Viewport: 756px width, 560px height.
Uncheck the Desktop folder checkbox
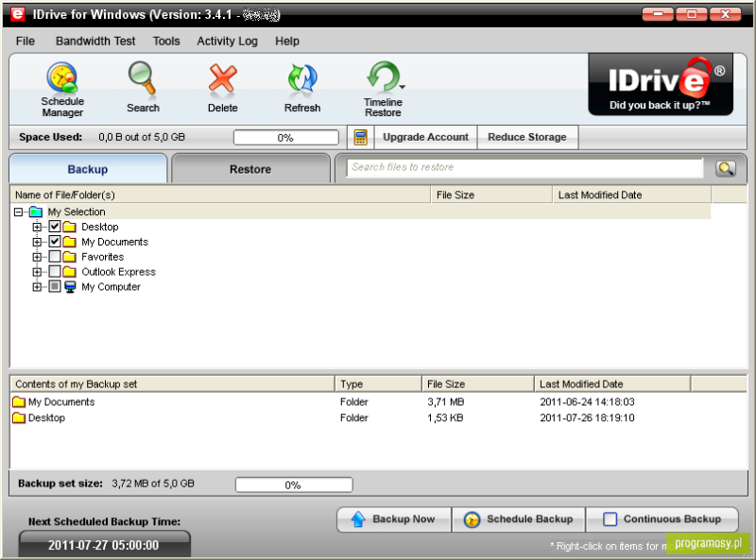(55, 226)
